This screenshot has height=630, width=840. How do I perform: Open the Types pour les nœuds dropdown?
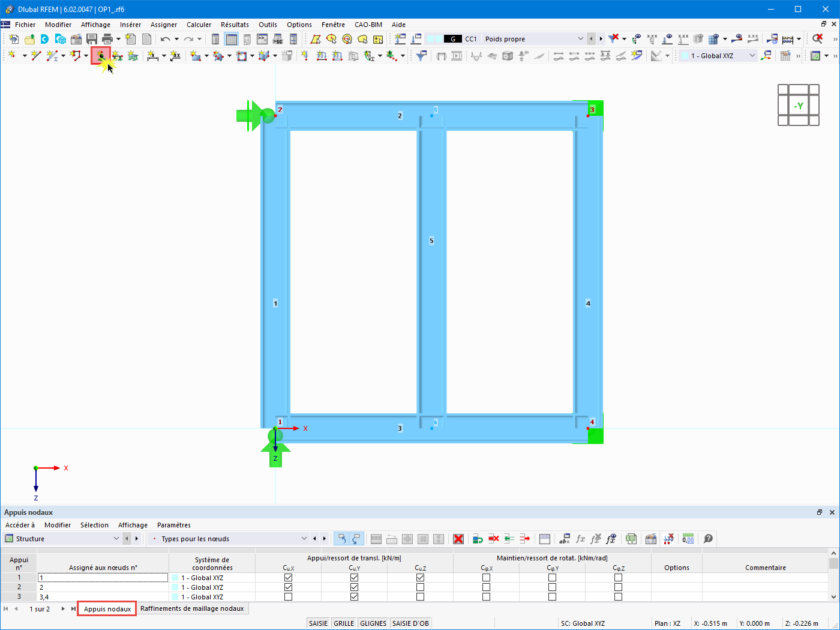pos(304,539)
